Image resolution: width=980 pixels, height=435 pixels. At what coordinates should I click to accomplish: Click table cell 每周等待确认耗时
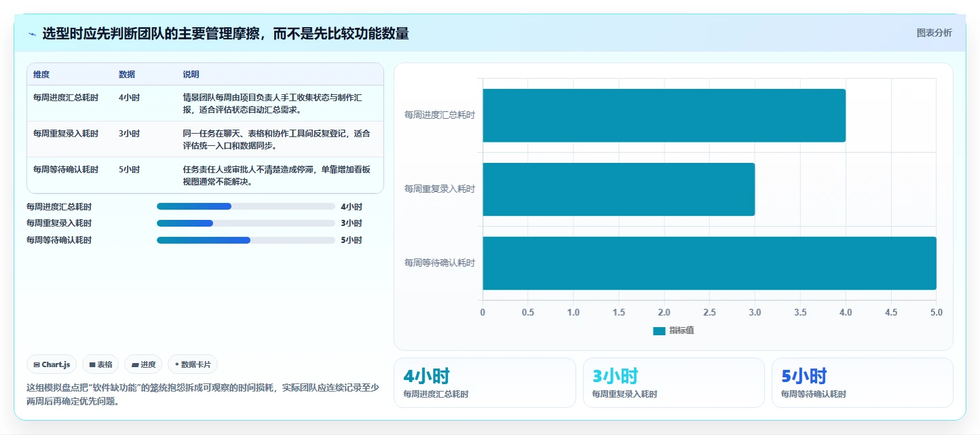tap(66, 170)
